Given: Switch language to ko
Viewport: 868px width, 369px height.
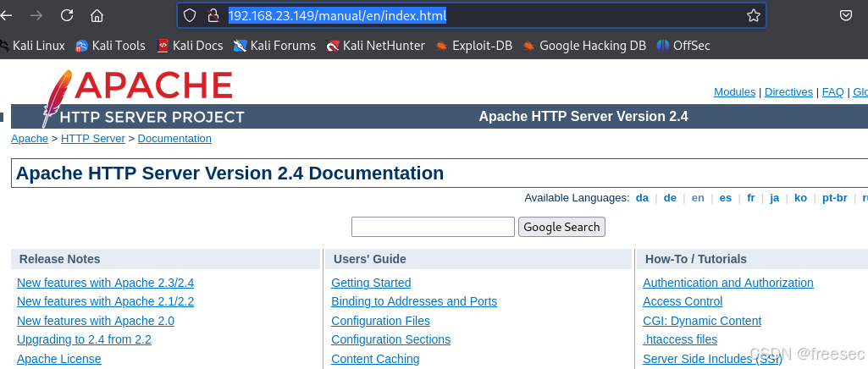Looking at the screenshot, I should point(800,197).
